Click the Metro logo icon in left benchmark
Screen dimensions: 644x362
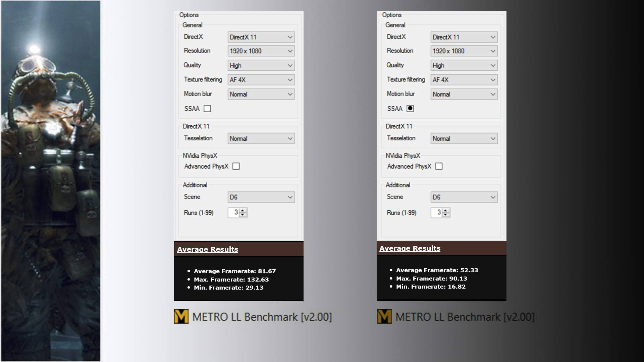tap(181, 316)
